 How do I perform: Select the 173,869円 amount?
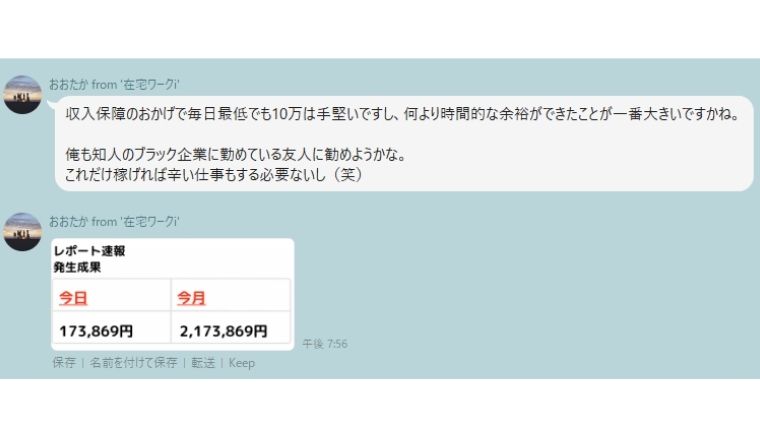pyautogui.click(x=96, y=331)
